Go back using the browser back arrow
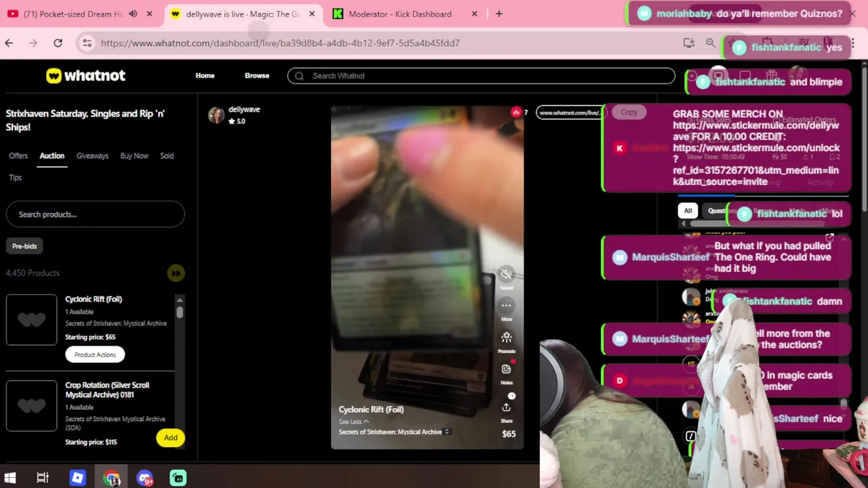The width and height of the screenshot is (868, 488). click(x=9, y=43)
